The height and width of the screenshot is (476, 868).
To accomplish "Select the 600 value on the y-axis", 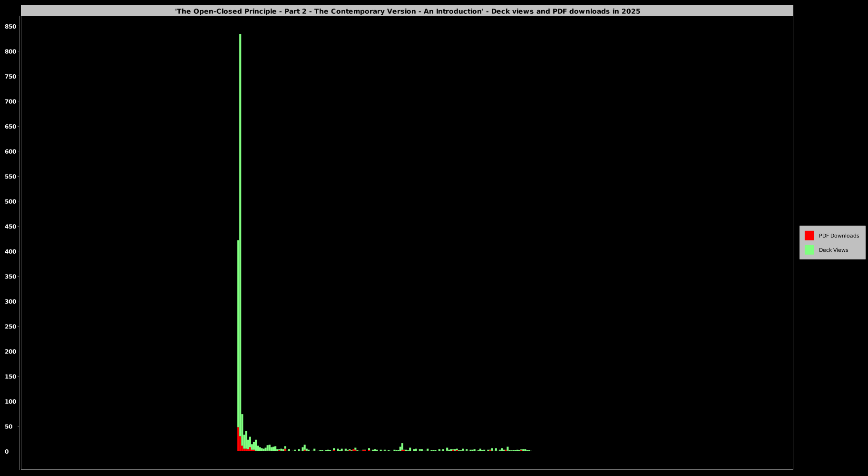I will (10, 151).
